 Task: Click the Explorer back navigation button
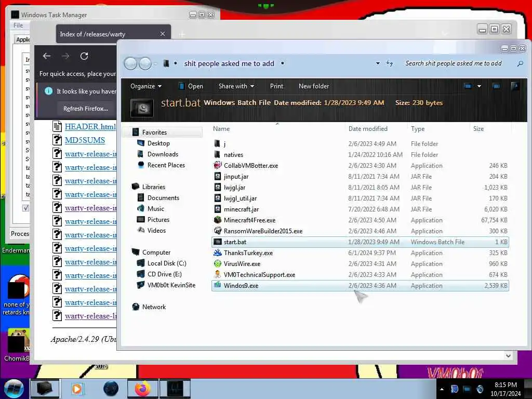click(130, 63)
